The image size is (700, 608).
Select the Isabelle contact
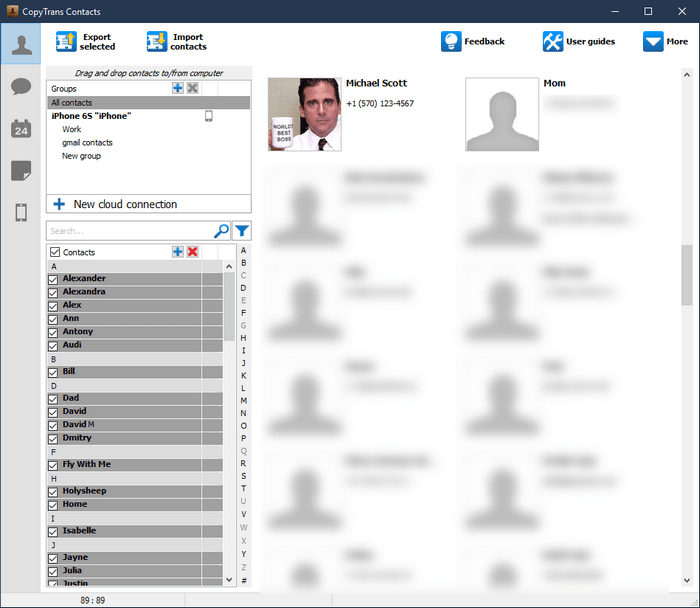tap(135, 531)
